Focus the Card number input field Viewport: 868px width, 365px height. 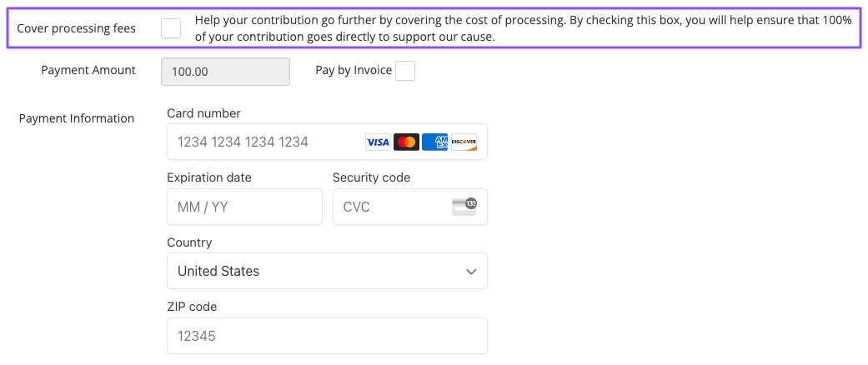pyautogui.click(x=327, y=142)
